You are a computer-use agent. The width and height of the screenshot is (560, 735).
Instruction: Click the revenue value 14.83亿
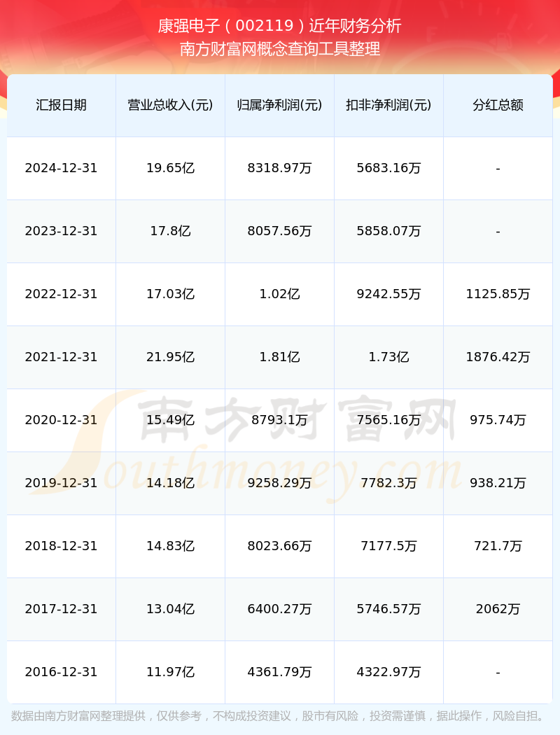pyautogui.click(x=171, y=546)
